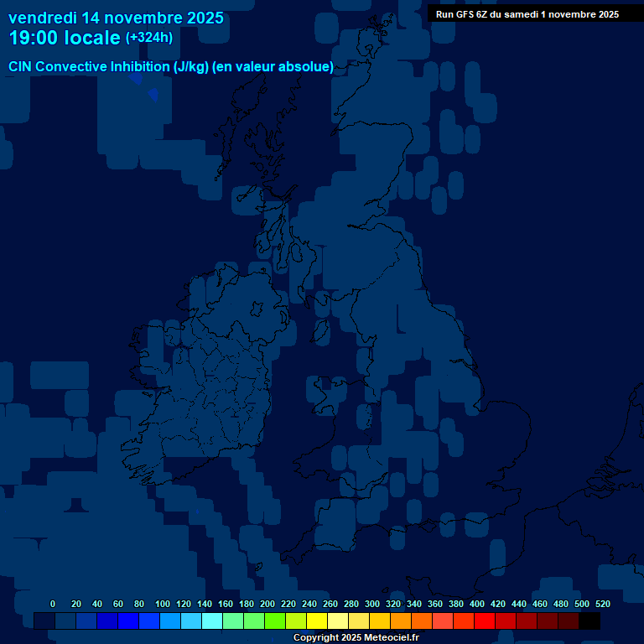This screenshot has width=644, height=644.
Task: Click the bright yellow swatch between 240 and 260
Action: coord(317,621)
